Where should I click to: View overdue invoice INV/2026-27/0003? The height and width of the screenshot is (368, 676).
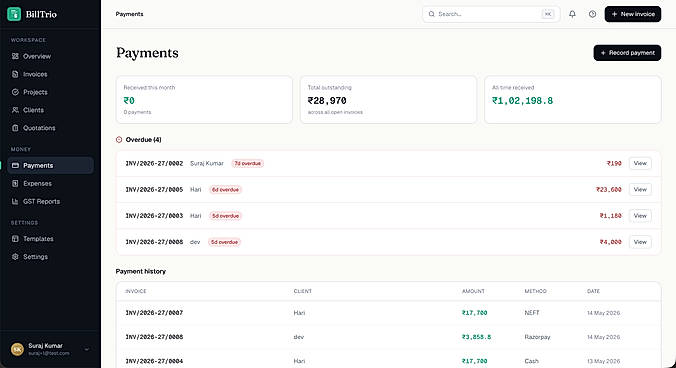click(640, 216)
